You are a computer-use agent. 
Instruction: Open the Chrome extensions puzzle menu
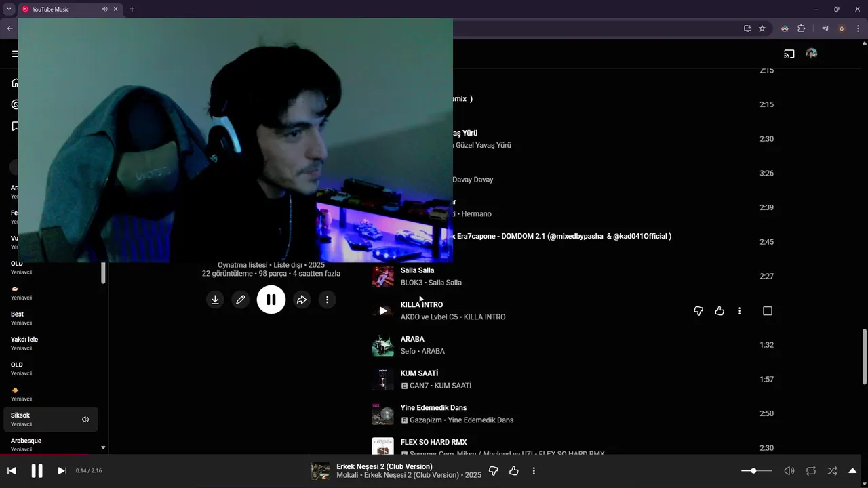click(802, 28)
